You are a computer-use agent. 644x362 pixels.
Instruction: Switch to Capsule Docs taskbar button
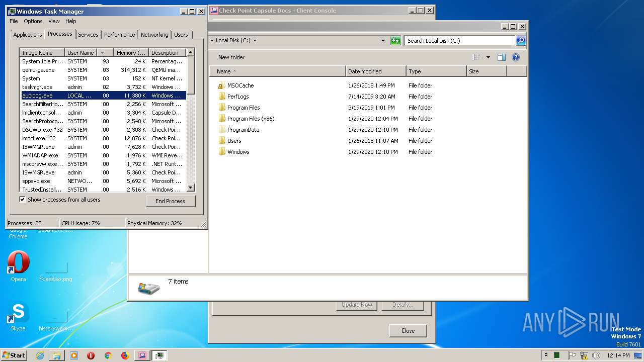pos(142,355)
